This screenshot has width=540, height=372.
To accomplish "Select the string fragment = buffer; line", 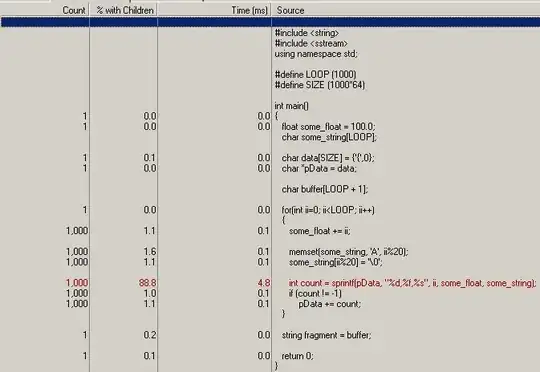I will coord(326,335).
